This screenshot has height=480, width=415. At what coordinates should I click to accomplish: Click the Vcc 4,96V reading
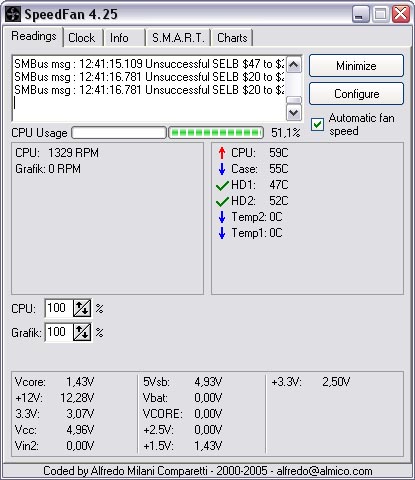[55, 430]
